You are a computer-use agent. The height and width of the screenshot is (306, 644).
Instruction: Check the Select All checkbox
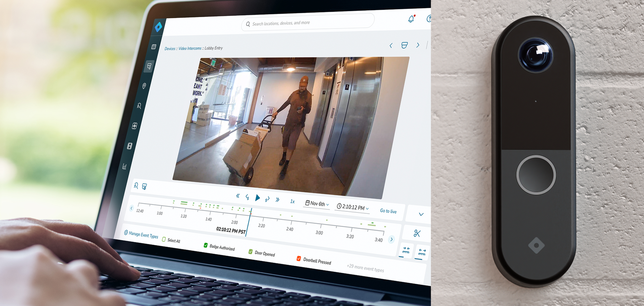(x=164, y=239)
